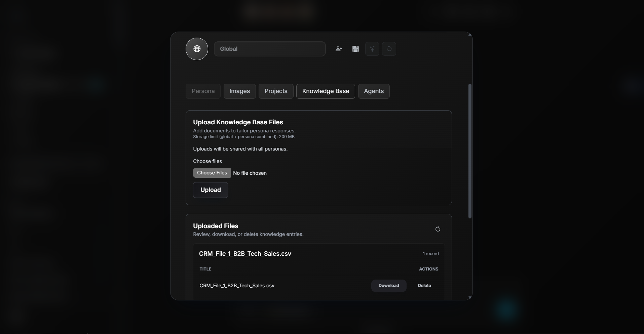This screenshot has height=334, width=644.
Task: Click the scrollbar down arrow
Action: click(x=470, y=297)
